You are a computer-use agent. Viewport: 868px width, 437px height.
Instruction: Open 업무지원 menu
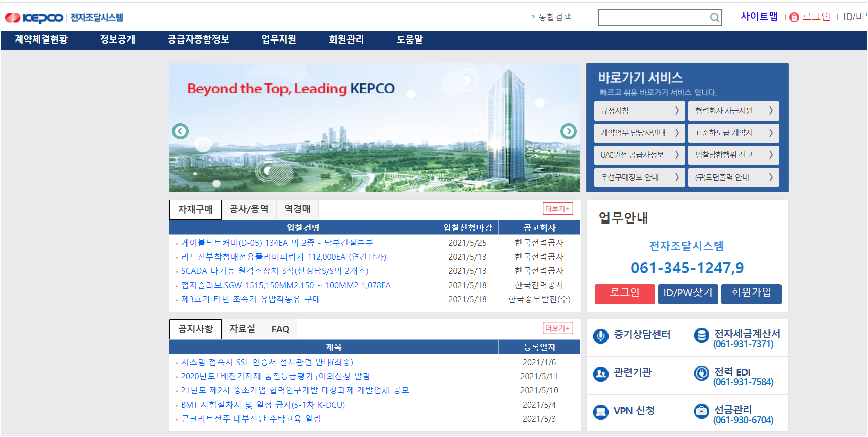click(x=278, y=39)
